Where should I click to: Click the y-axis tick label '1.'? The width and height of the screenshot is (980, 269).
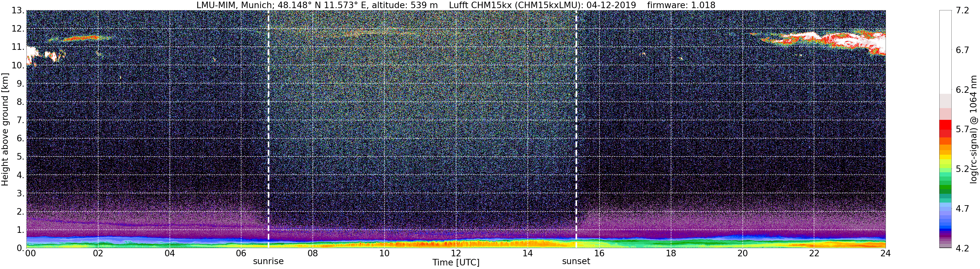click(x=21, y=230)
